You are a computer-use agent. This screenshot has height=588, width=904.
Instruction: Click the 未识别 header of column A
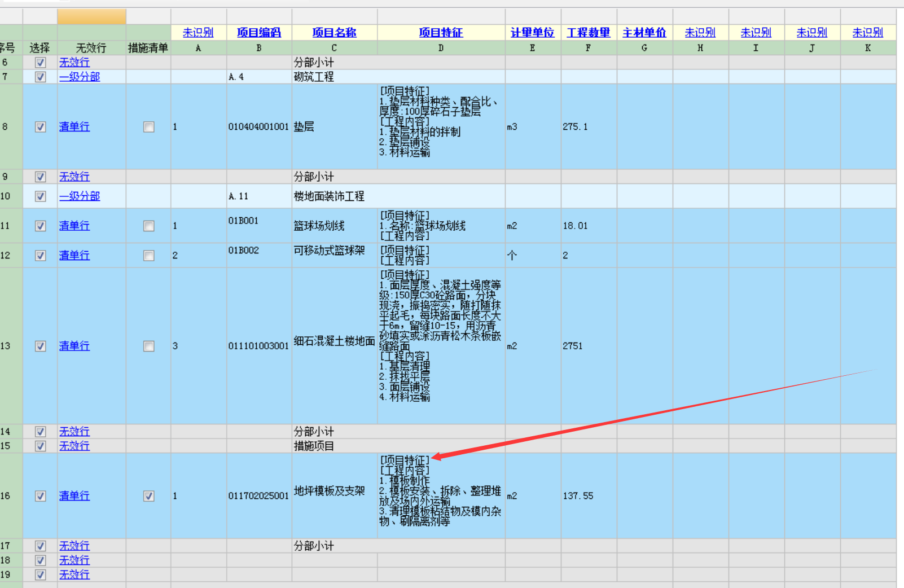(x=198, y=33)
